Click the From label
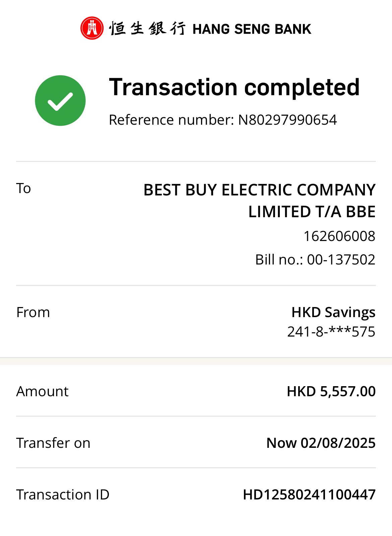392x536 pixels. (x=33, y=312)
